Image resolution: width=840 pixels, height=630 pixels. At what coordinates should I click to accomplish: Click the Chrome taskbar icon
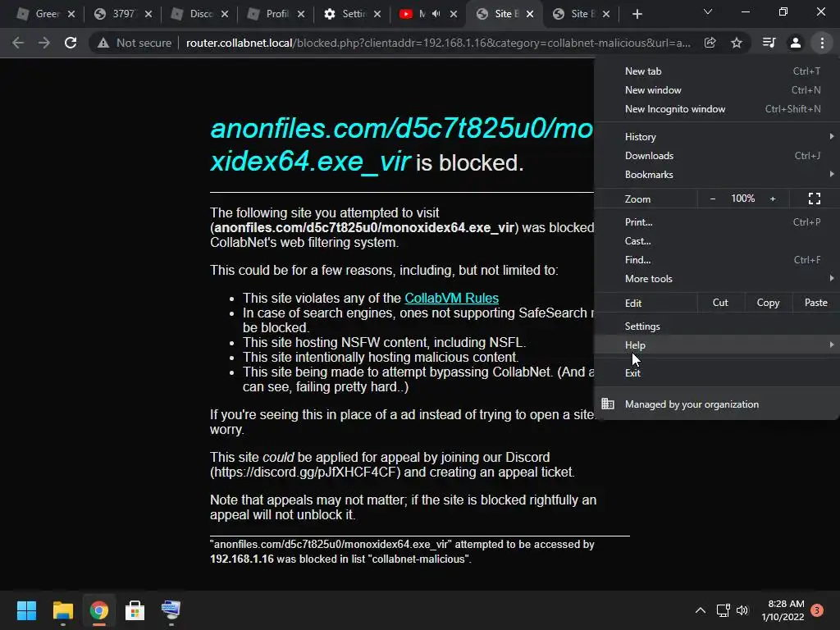(98, 610)
